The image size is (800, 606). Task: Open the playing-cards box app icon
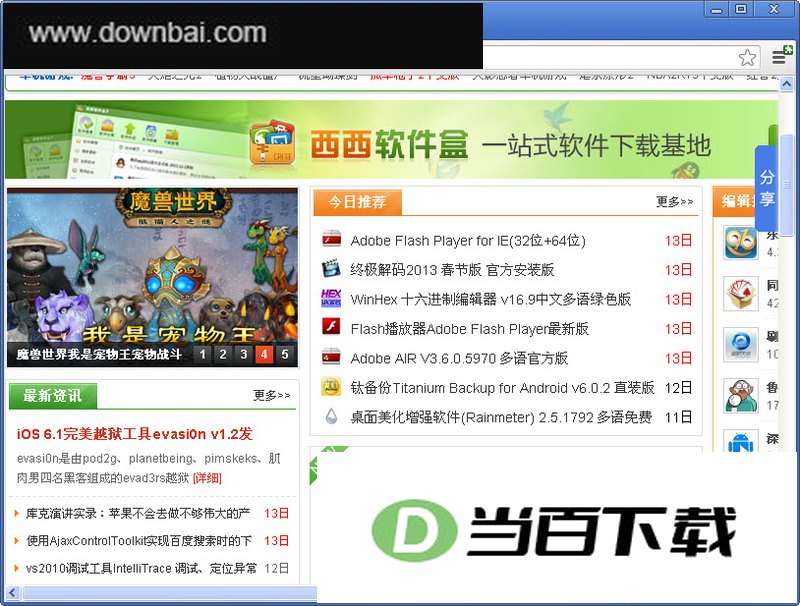741,293
